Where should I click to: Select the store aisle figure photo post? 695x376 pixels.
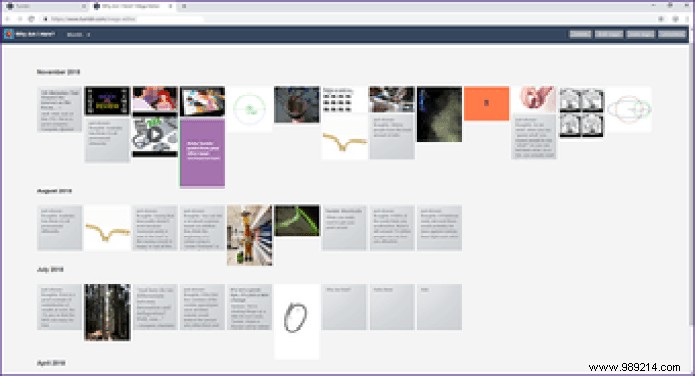[x=250, y=235]
